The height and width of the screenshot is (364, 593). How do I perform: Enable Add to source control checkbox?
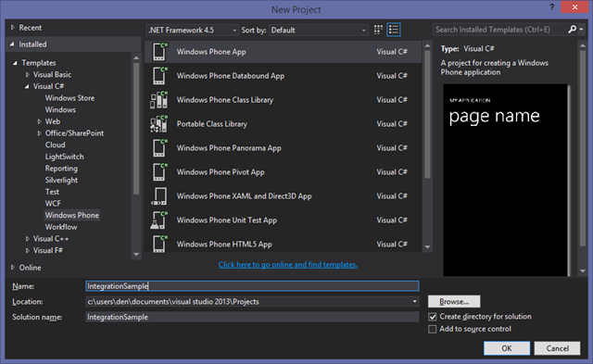(x=433, y=329)
